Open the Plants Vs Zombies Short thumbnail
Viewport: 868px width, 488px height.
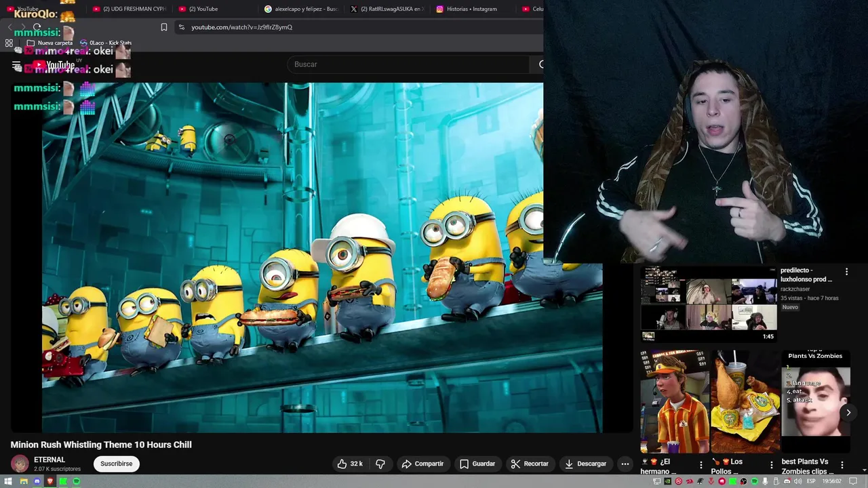point(816,401)
